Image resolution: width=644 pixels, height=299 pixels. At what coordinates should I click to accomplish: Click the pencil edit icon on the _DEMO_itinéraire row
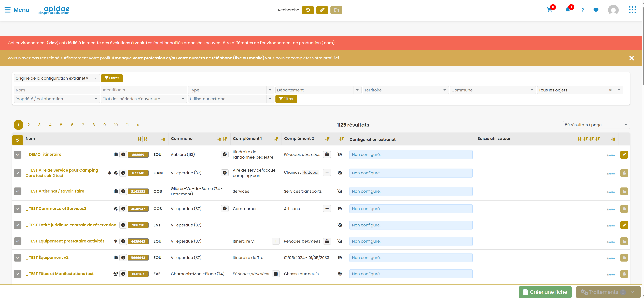coord(624,155)
